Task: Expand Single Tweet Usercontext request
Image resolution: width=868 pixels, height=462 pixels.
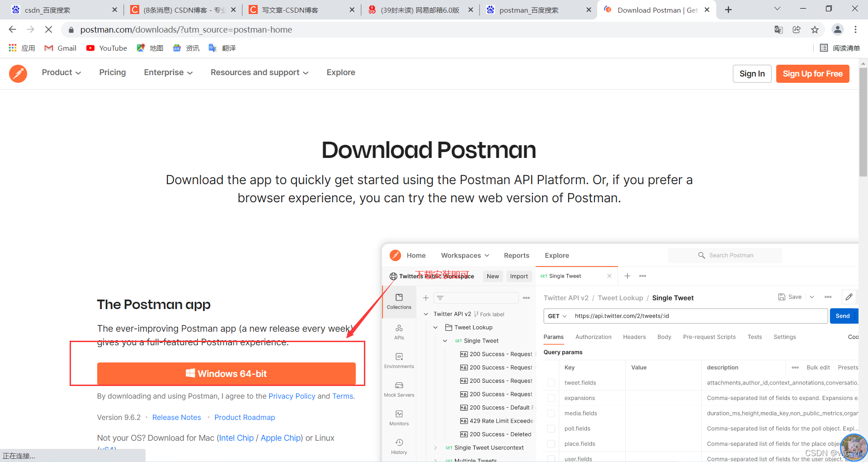Action: (435, 448)
